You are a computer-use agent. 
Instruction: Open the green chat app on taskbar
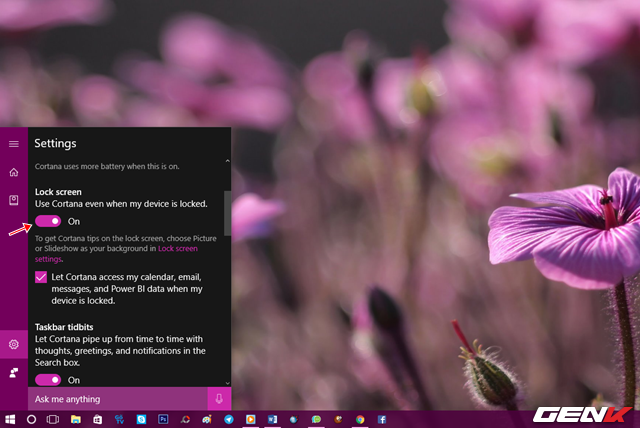coord(316,419)
